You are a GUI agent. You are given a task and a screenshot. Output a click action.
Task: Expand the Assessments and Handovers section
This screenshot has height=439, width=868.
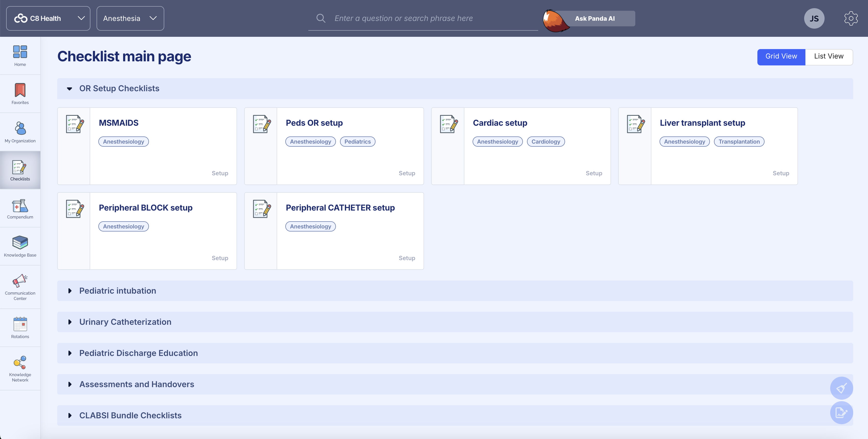click(x=455, y=384)
